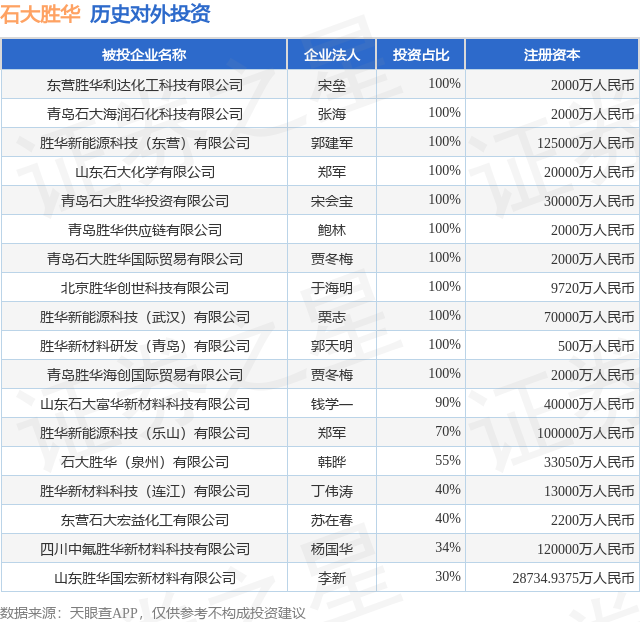Click legal person 栗志
Image resolution: width=640 pixels, height=622 pixels.
331,317
